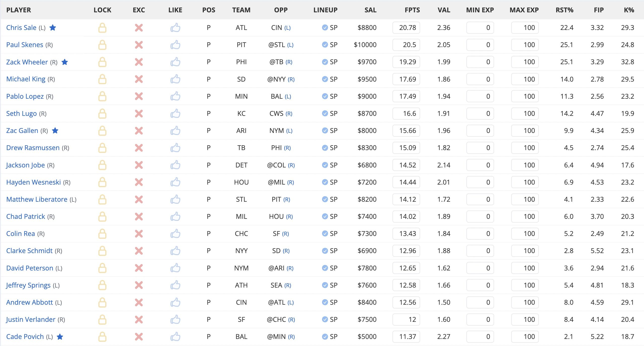Screen dimensions: 644x346
Task: Toggle the lock on Pablo Lopez
Action: click(x=102, y=96)
